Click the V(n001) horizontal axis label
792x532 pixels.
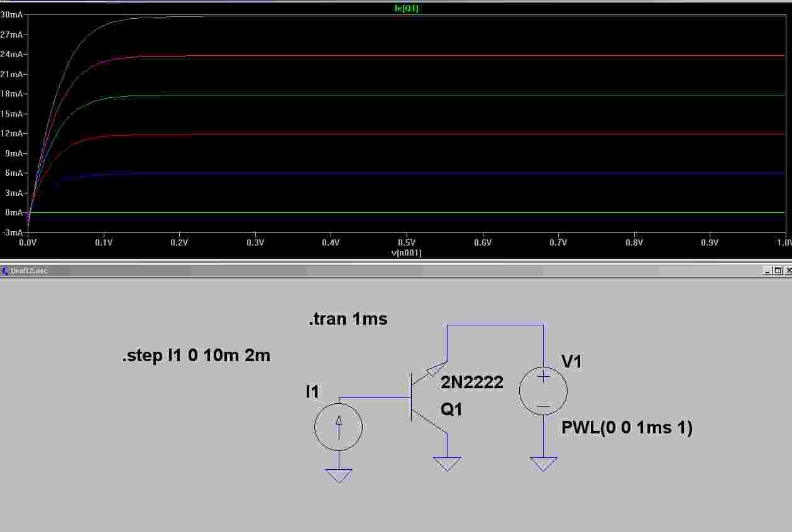pos(406,252)
